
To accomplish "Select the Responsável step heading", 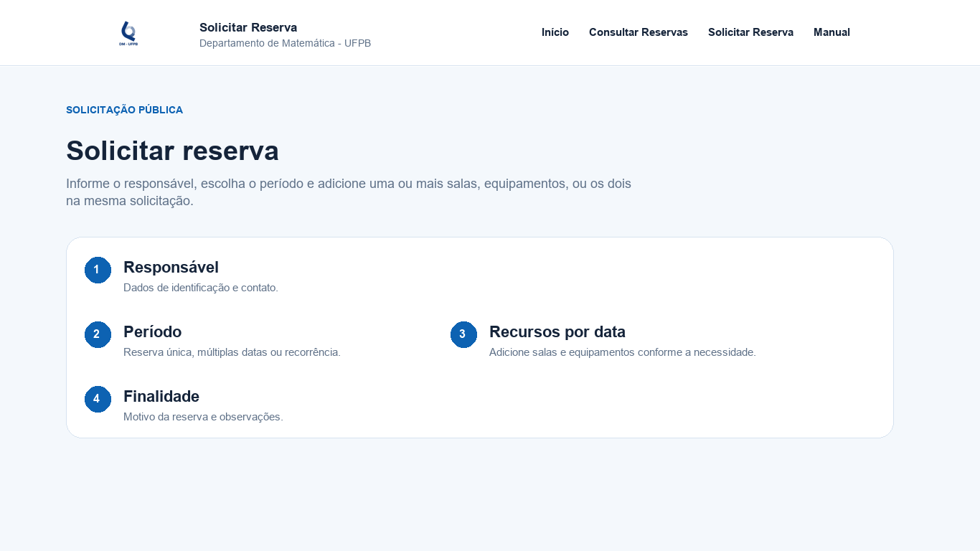I will (x=171, y=267).
